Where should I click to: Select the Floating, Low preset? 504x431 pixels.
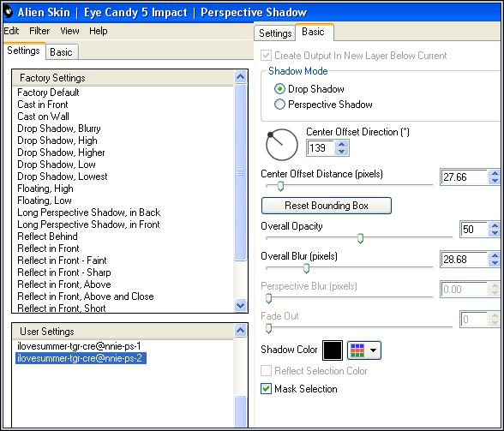(45, 201)
